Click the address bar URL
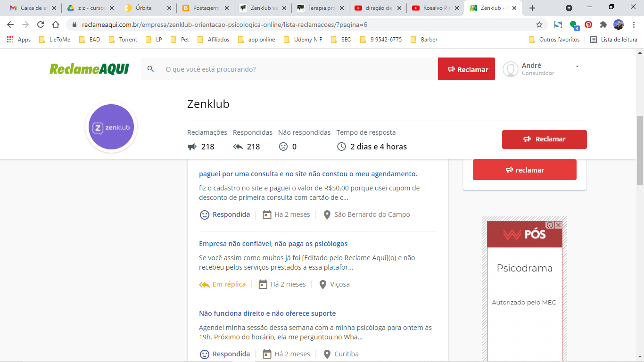Viewport: 644px width, 362px height. pos(224,25)
